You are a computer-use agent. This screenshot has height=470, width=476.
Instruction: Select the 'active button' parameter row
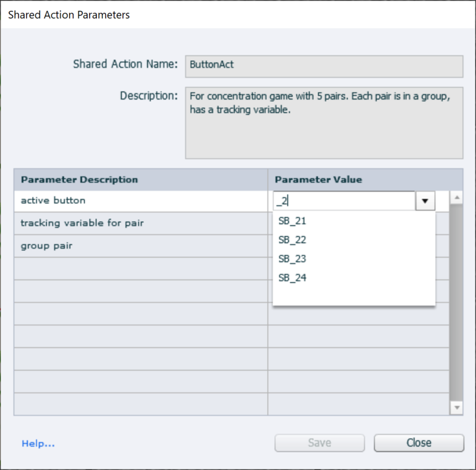point(141,200)
